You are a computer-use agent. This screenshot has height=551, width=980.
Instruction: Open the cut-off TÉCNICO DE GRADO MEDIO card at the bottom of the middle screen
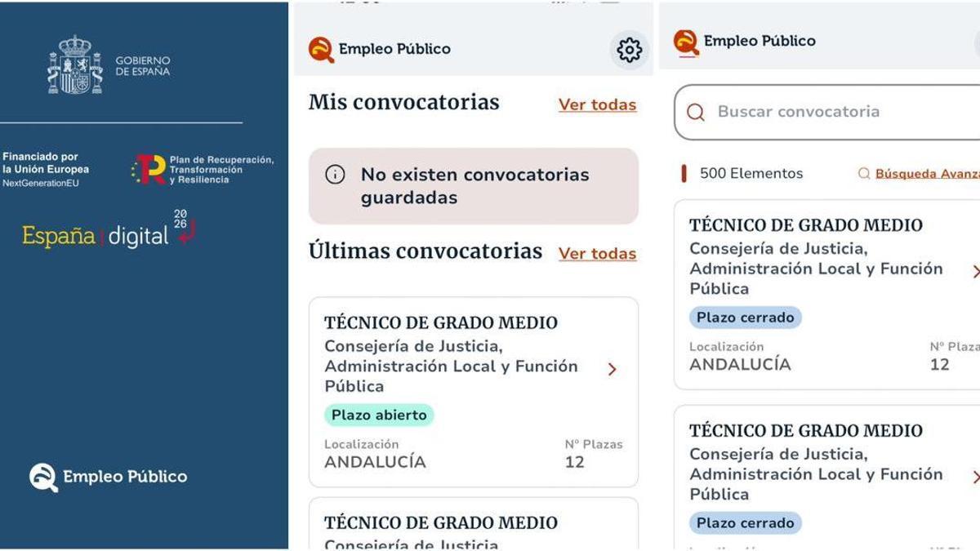coord(474,524)
